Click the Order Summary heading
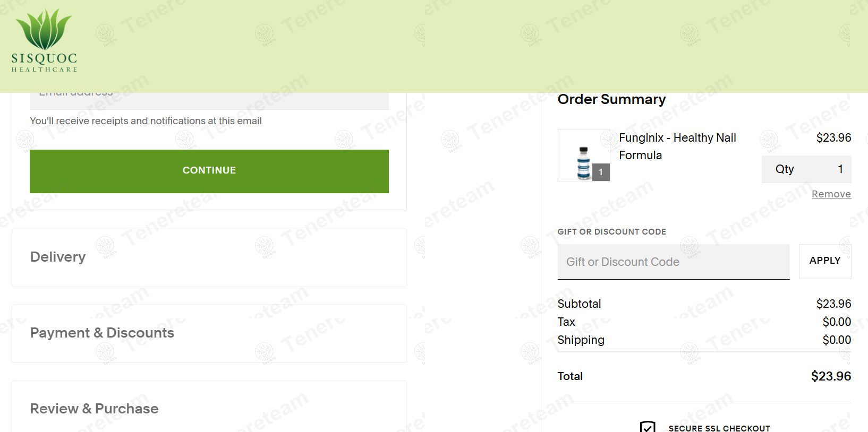The width and height of the screenshot is (868, 432). 611,99
